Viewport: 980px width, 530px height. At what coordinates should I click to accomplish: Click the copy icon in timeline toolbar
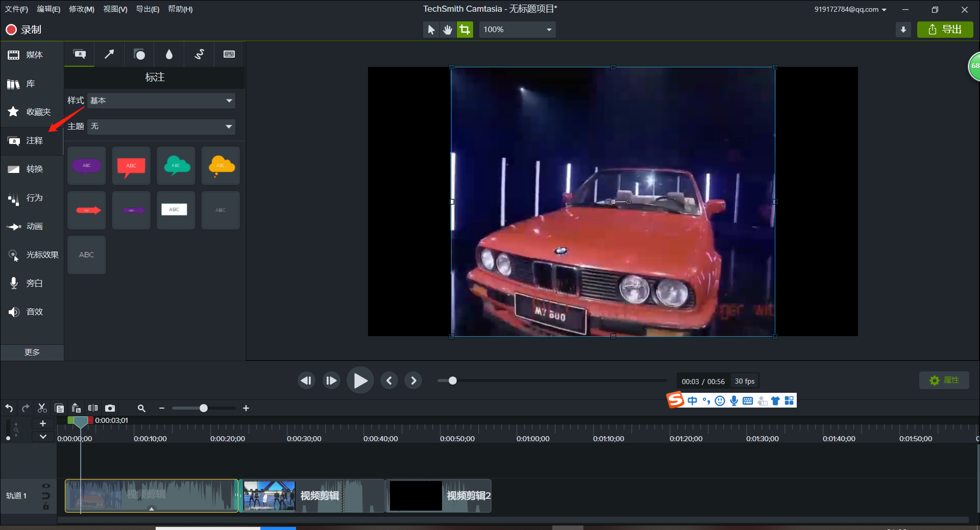59,408
